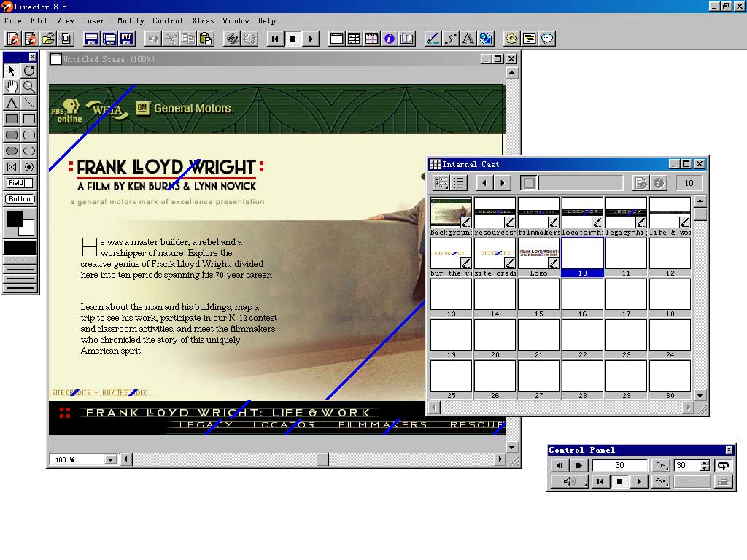The image size is (747, 560).
Task: Click the Open file toolbar icon
Action: click(48, 39)
